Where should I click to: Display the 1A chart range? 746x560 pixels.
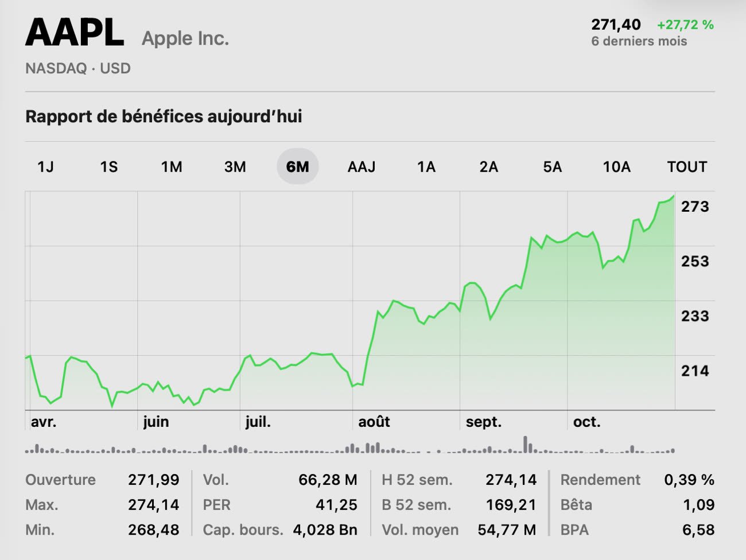coord(426,167)
